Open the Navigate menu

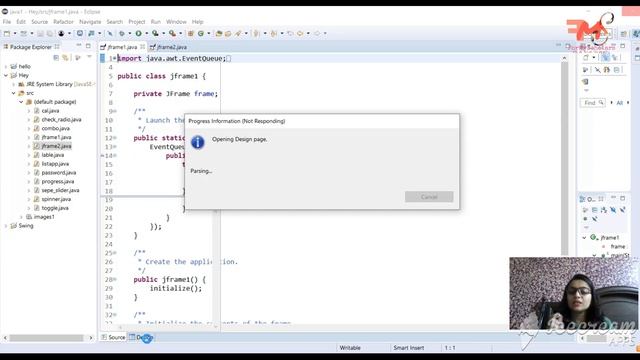(x=90, y=22)
